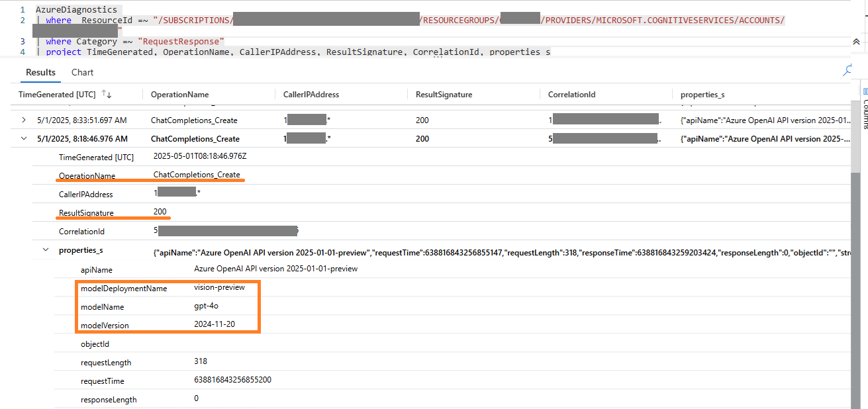Screen dimensions: 868x409
Task: Click the modelName property label
Action: [102, 307]
